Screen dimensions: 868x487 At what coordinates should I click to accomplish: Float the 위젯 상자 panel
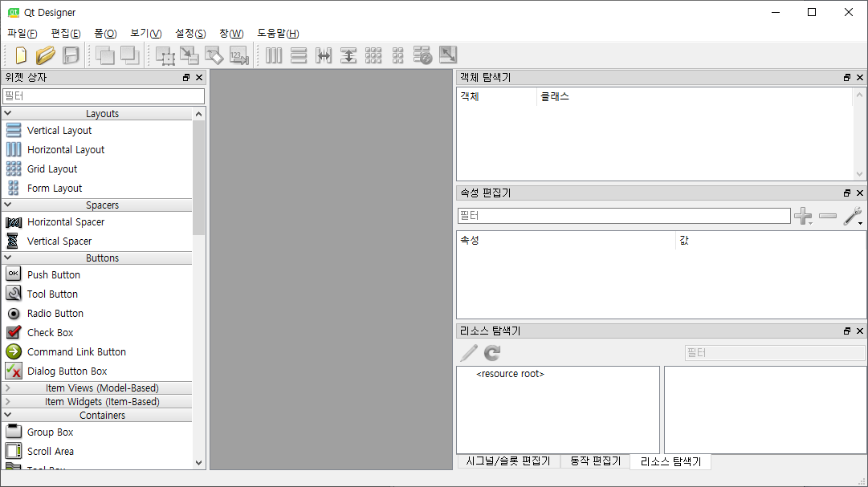(x=186, y=78)
